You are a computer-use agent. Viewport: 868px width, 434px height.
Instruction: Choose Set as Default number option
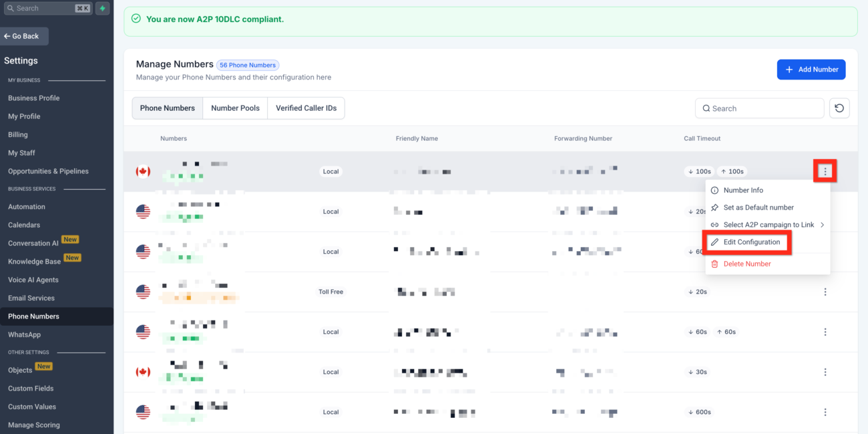[x=758, y=208]
